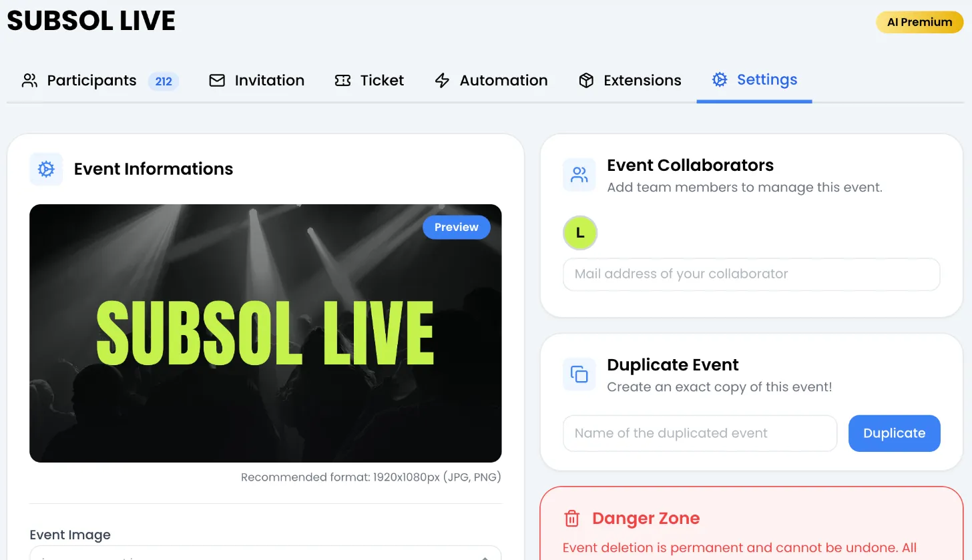Image resolution: width=972 pixels, height=560 pixels.
Task: Open the Extensions tab
Action: 630,81
